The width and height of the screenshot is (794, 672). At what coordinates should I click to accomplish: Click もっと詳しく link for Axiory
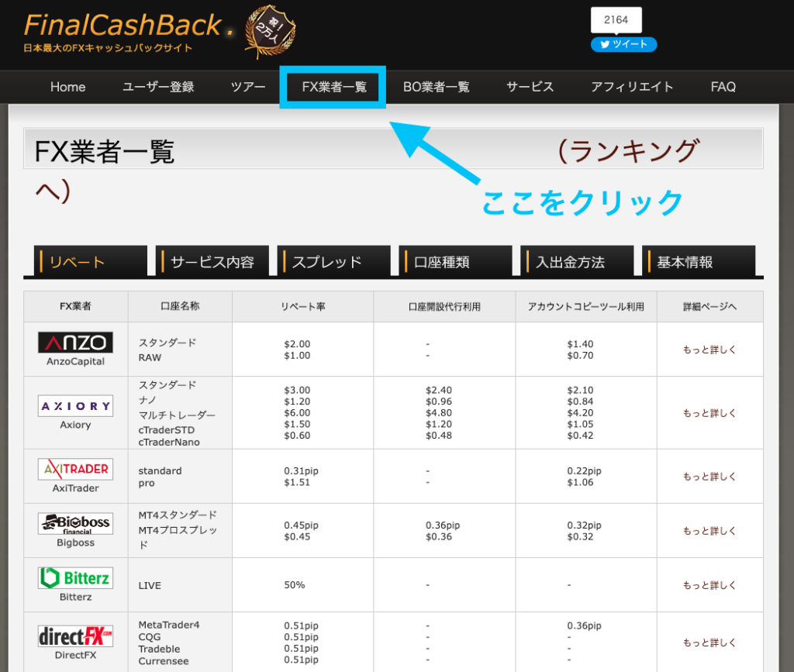click(x=709, y=413)
